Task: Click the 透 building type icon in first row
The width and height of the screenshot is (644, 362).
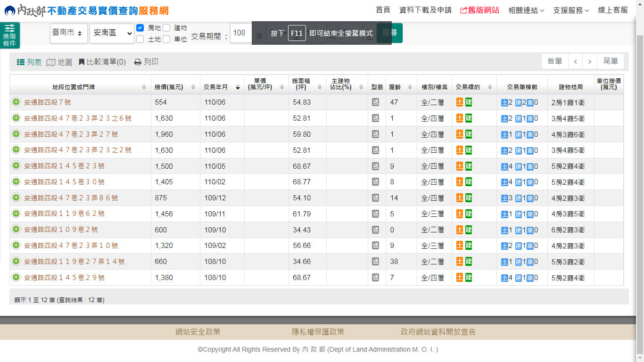Action: (x=375, y=102)
